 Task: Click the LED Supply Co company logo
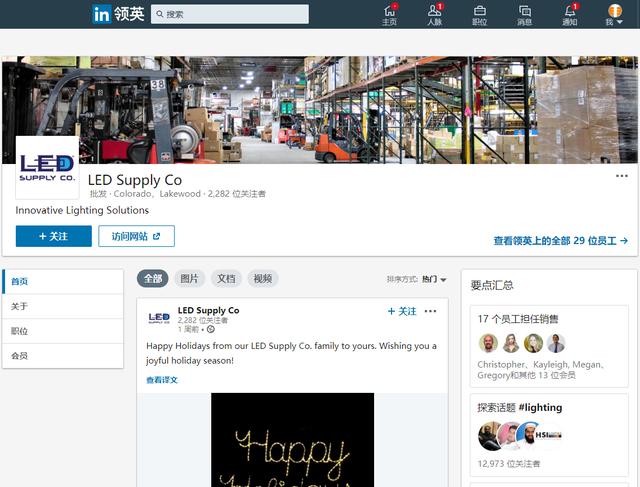(x=47, y=167)
